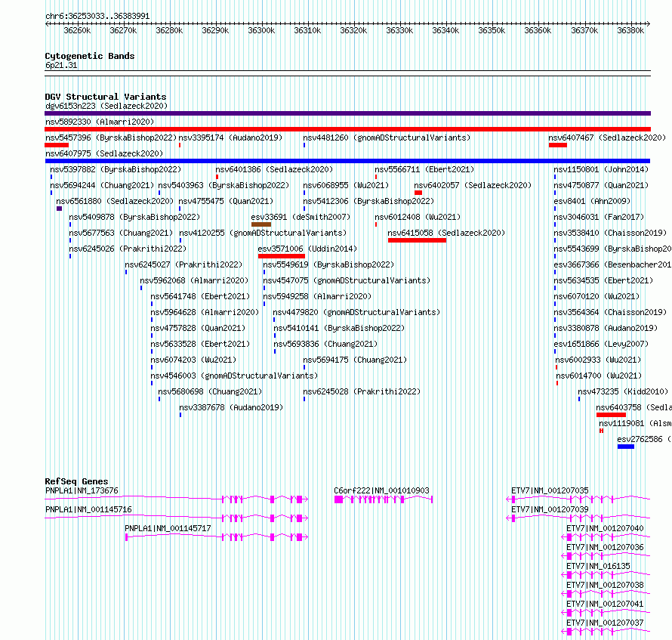Click red nsv6403758 variant bar
Image resolution: width=672 pixels, height=640 pixels.
click(611, 415)
